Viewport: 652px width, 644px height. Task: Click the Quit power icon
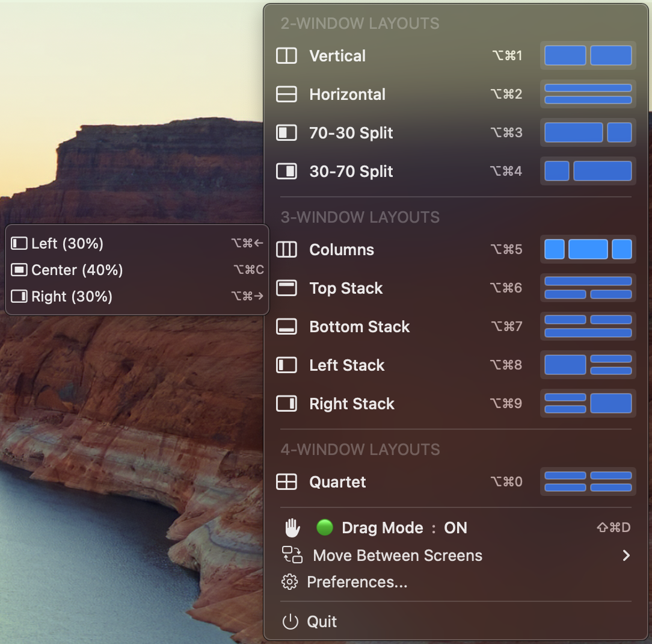click(x=291, y=622)
